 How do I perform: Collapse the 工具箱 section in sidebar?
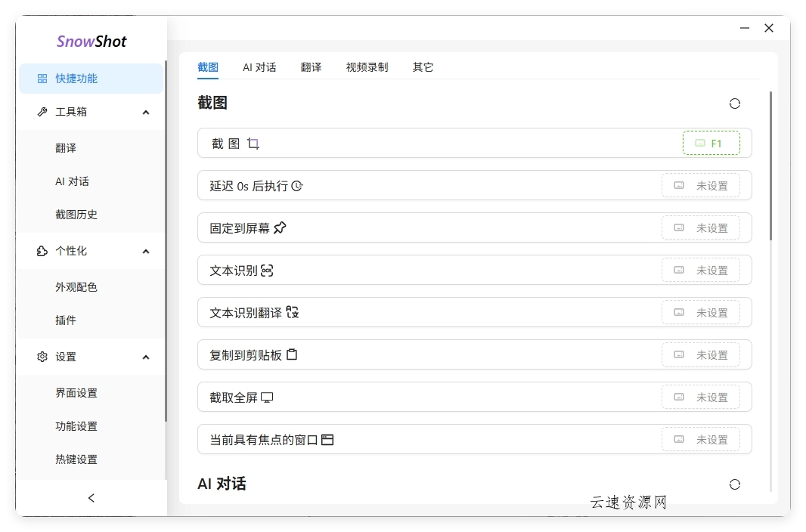(x=145, y=112)
